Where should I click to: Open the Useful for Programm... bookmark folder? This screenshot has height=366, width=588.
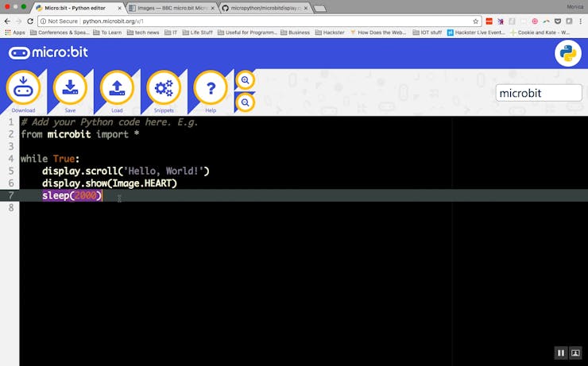(x=247, y=33)
